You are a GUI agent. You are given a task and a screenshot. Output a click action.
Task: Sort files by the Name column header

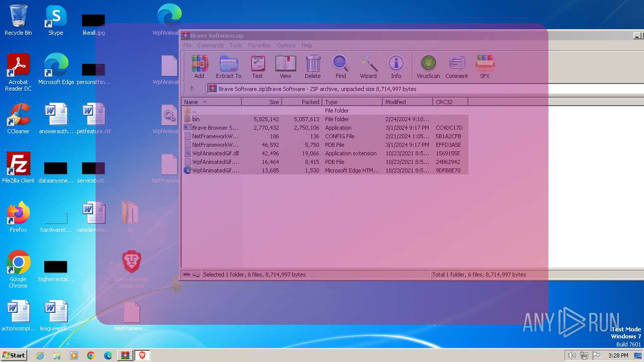click(211, 102)
